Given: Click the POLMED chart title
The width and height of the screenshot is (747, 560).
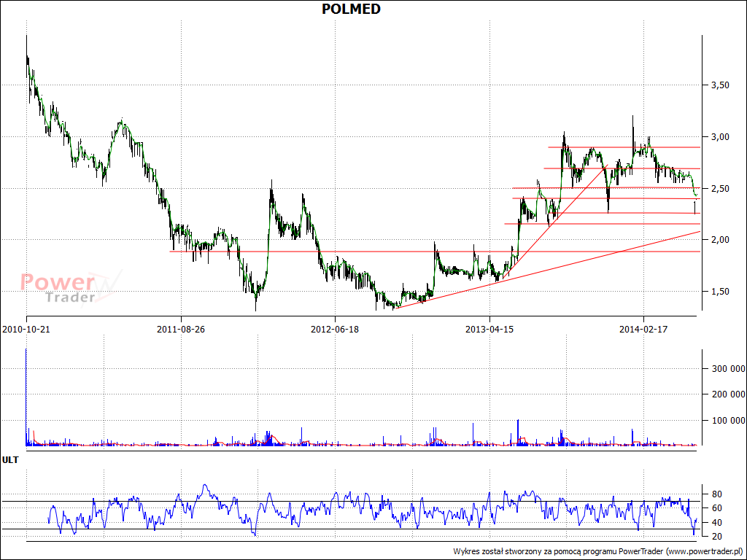Looking at the screenshot, I should click(351, 9).
